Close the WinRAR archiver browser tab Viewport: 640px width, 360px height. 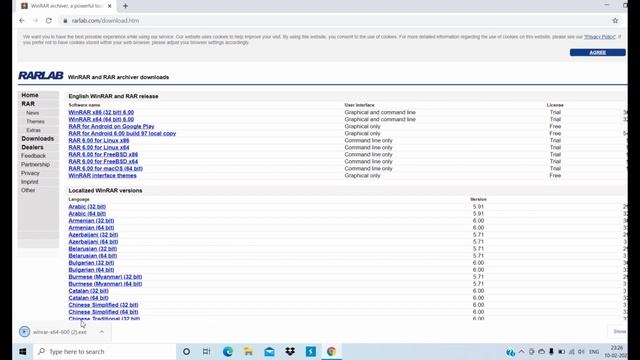pos(109,6)
